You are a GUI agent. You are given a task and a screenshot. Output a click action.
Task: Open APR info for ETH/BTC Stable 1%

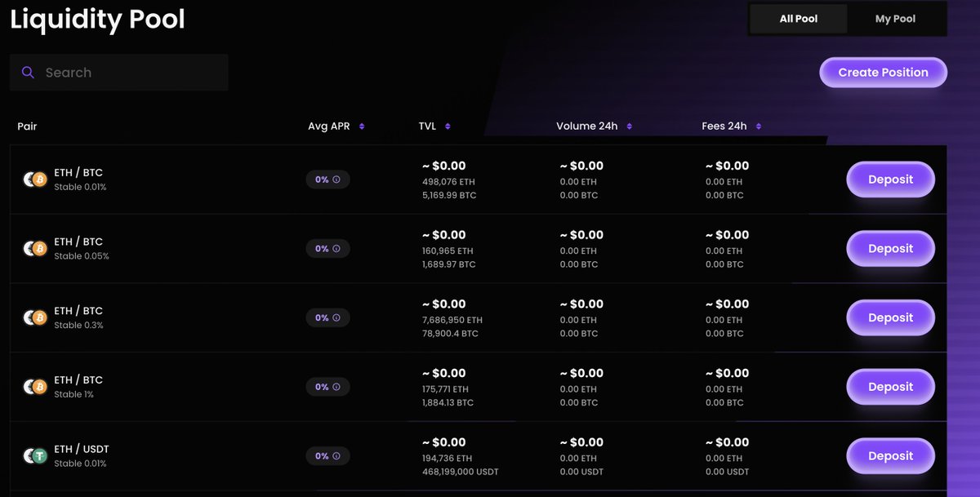point(336,387)
